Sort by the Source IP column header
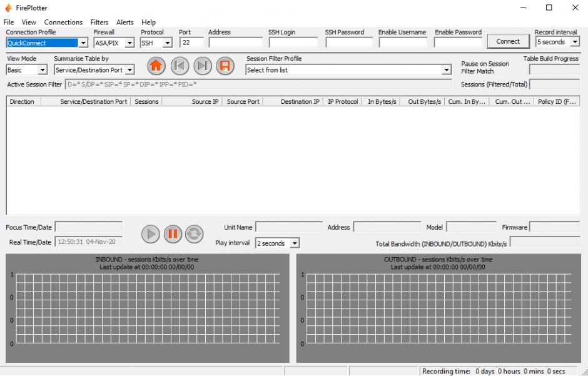588x376 pixels. [205, 101]
